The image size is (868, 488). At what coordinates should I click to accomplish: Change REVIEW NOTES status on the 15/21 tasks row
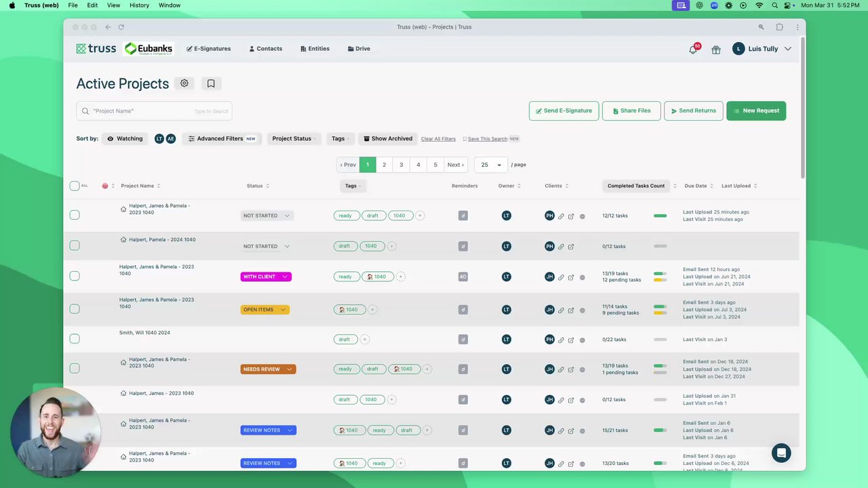point(268,430)
